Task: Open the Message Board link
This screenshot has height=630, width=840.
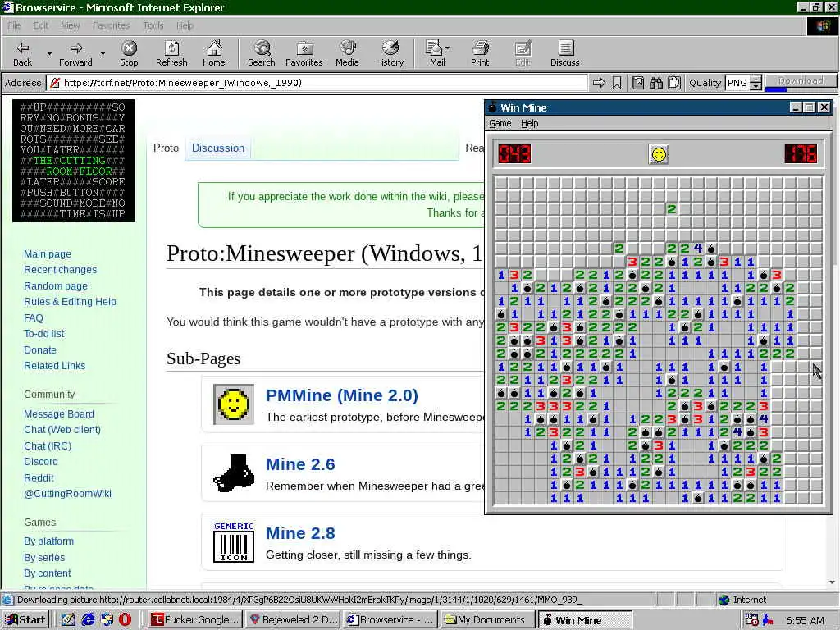Action: click(x=59, y=413)
